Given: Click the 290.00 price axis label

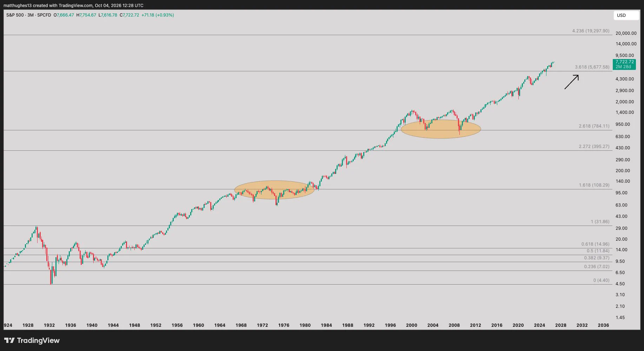Looking at the screenshot, I should coord(623,160).
